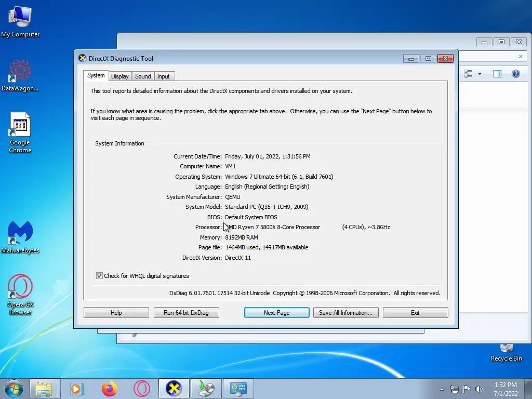Image resolution: width=532 pixels, height=399 pixels.
Task: Open the Recycle Bin on the desktop
Action: click(x=506, y=353)
